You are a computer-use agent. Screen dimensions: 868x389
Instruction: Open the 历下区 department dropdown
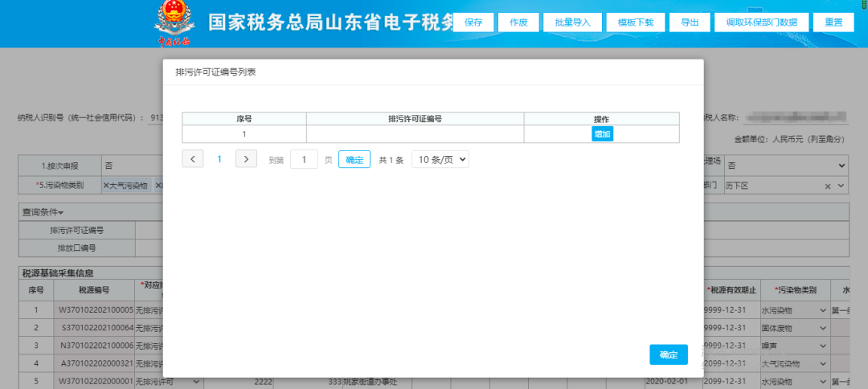pos(841,186)
